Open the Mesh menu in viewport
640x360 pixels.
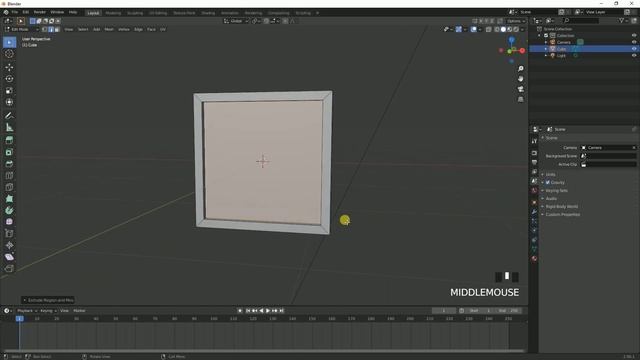109,29
